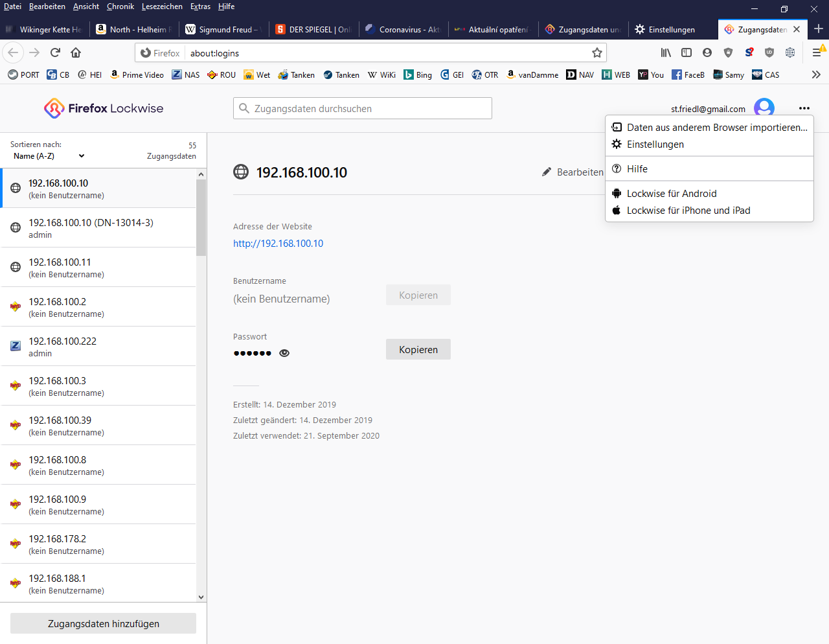Switch to the DER SPIEGEL tab
The height and width of the screenshot is (644, 829).
pos(313,29)
